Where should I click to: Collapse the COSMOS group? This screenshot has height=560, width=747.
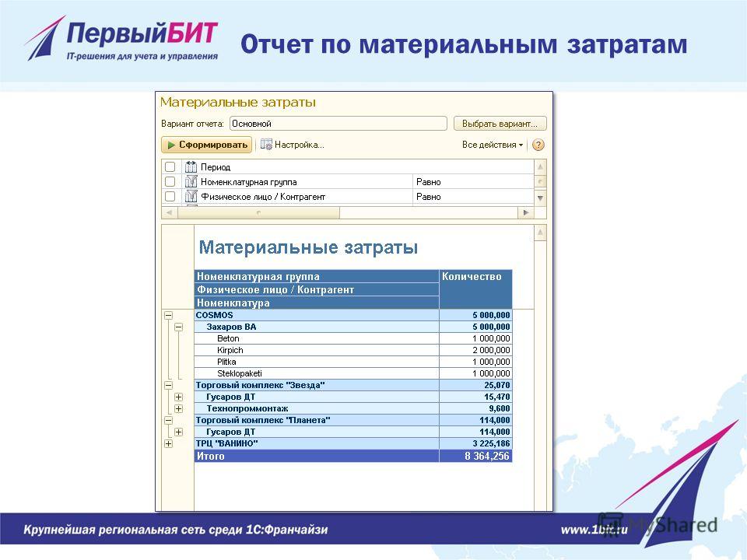[x=168, y=315]
